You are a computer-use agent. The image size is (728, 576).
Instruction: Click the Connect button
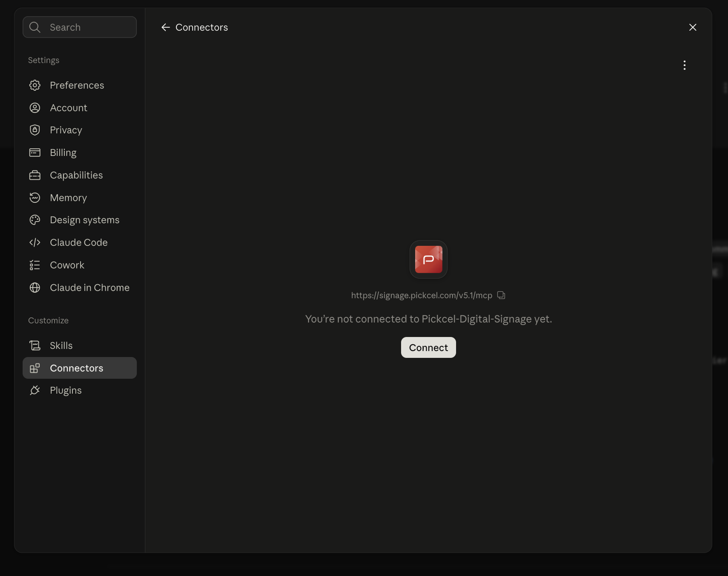click(428, 348)
